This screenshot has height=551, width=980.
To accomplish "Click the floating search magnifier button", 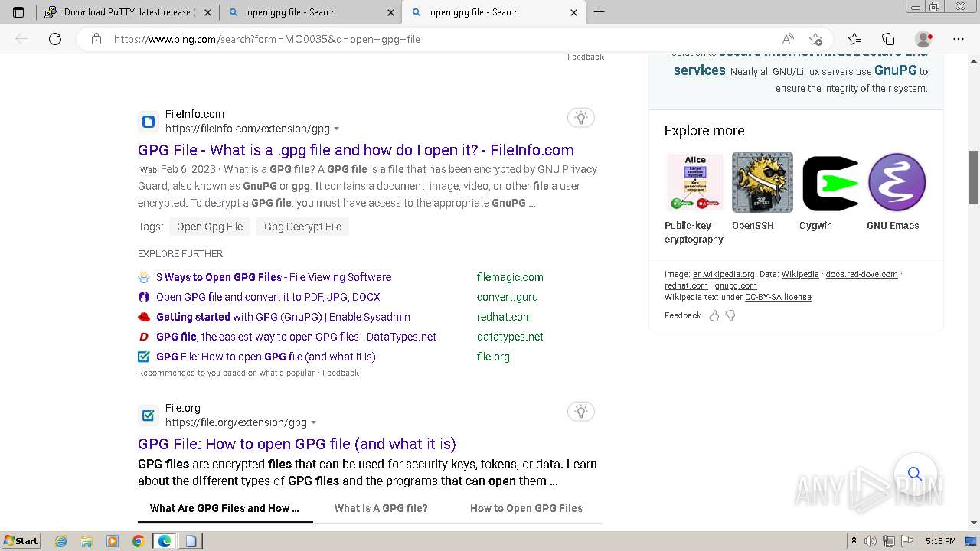I will [914, 474].
